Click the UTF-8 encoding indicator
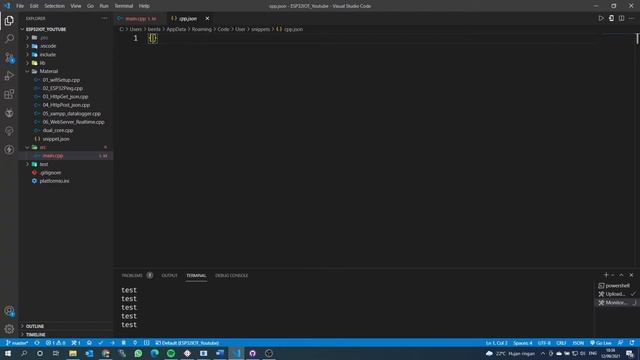 coord(544,343)
